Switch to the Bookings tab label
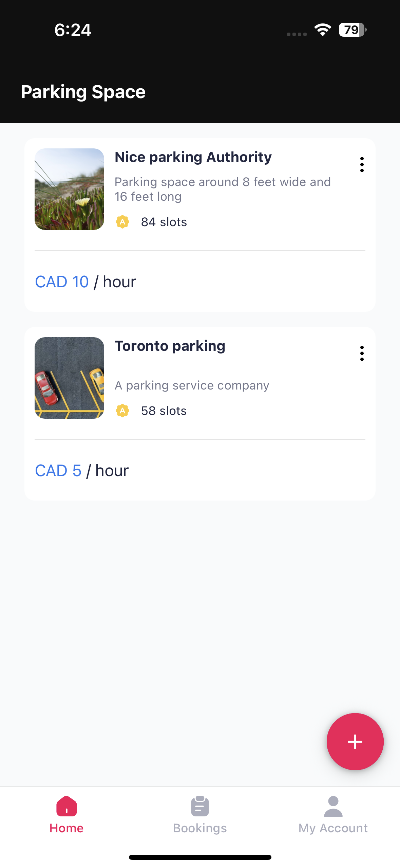Viewport: 400px width, 868px height. 200,828
